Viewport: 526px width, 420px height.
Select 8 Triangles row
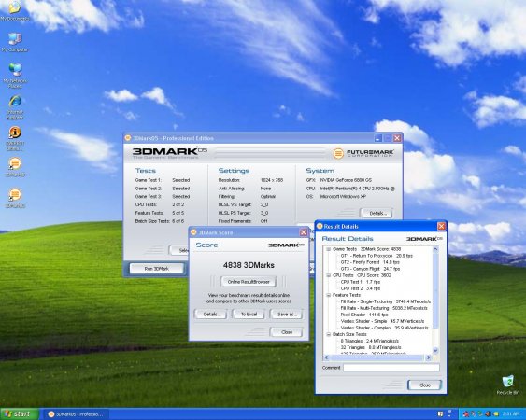pyautogui.click(x=370, y=341)
